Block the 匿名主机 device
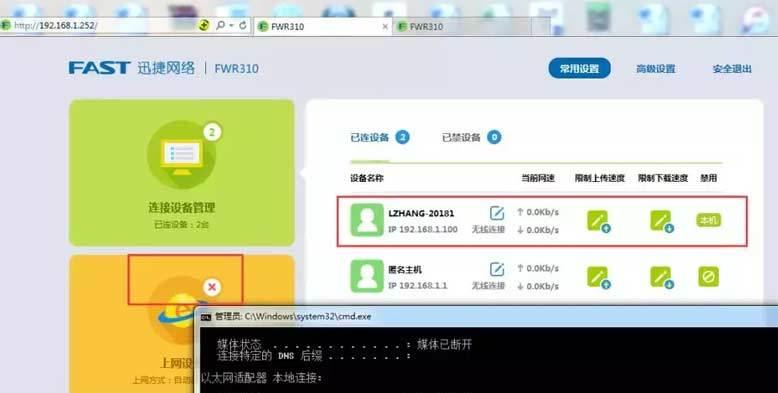Image resolution: width=778 pixels, height=393 pixels. point(708,276)
